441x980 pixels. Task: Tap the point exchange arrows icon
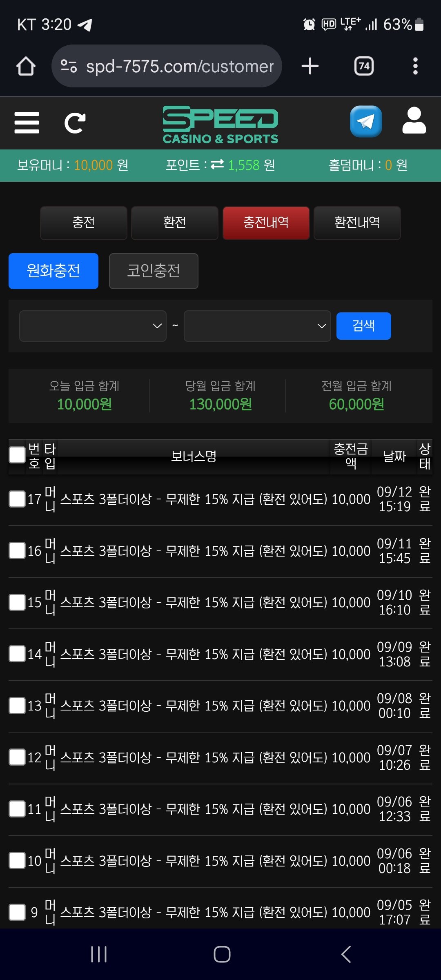(x=217, y=164)
